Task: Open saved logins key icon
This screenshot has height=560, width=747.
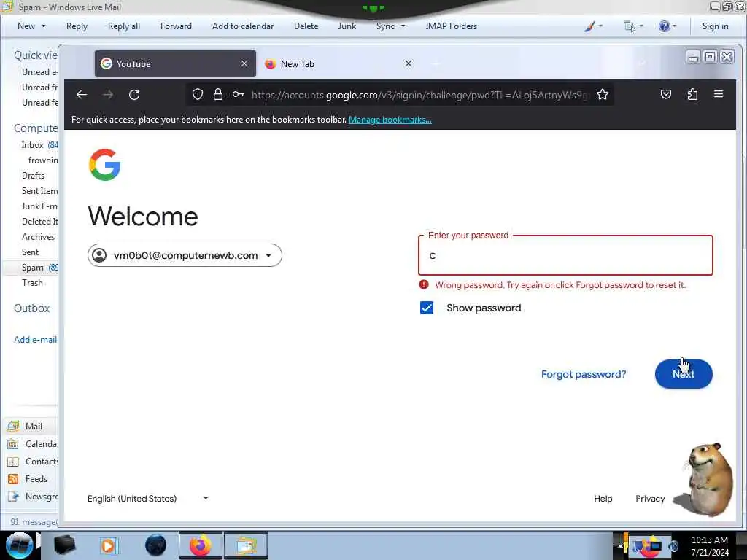Action: point(239,95)
